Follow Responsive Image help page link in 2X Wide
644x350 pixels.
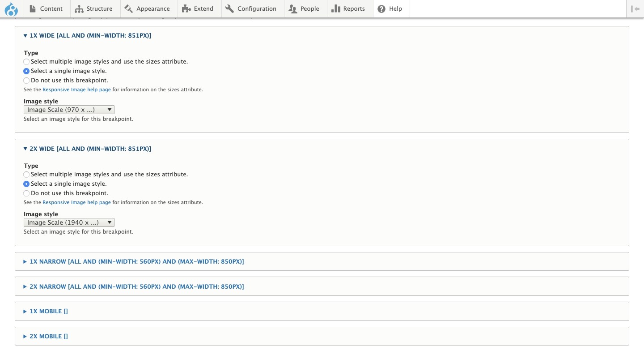[x=76, y=202]
